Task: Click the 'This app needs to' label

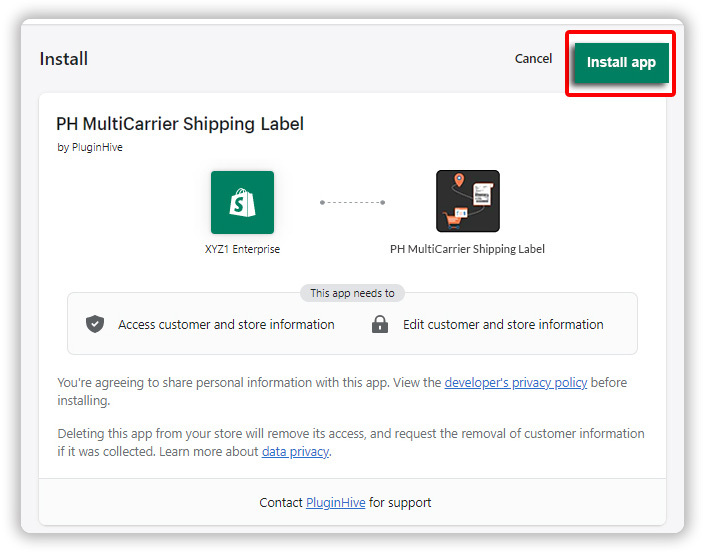Action: point(352,293)
